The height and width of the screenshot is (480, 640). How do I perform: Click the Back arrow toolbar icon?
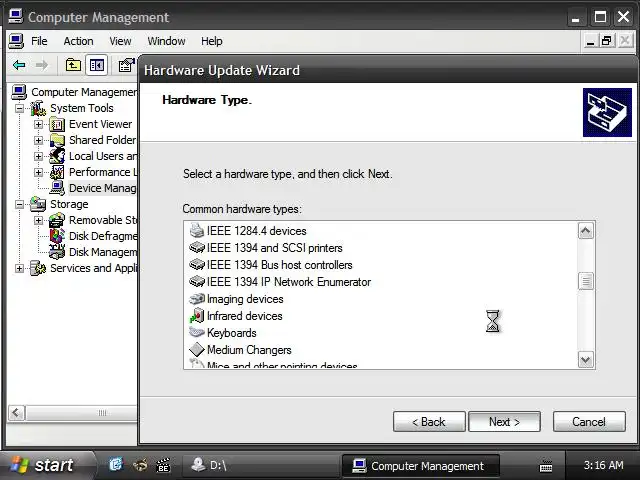[19, 65]
